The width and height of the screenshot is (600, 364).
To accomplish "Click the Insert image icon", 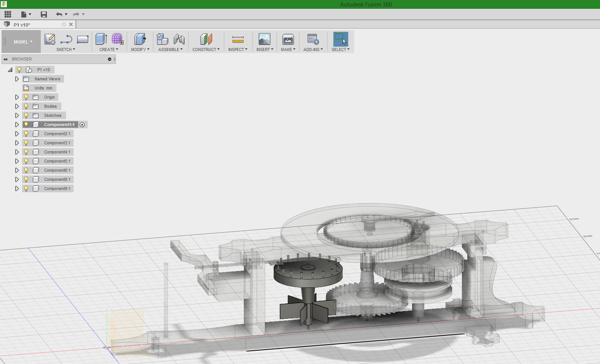I will 265,39.
